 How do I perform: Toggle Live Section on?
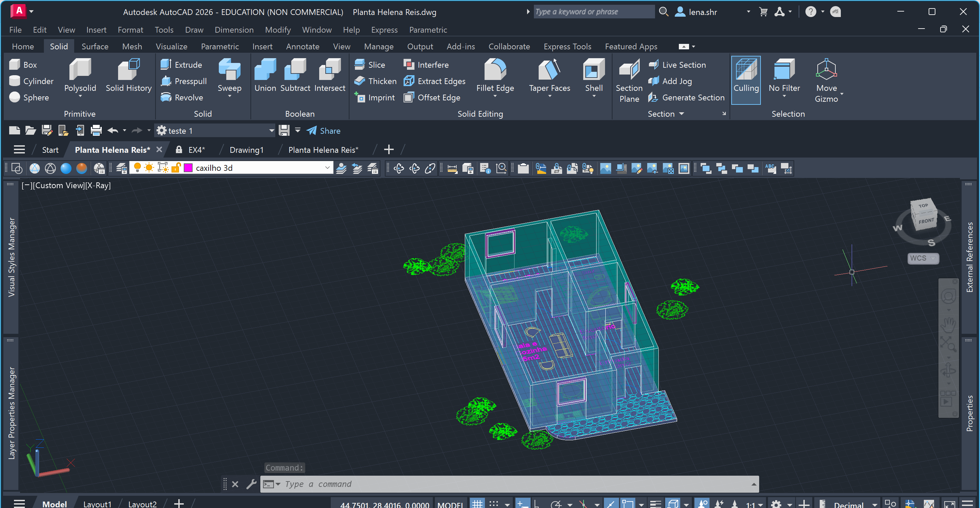point(677,65)
